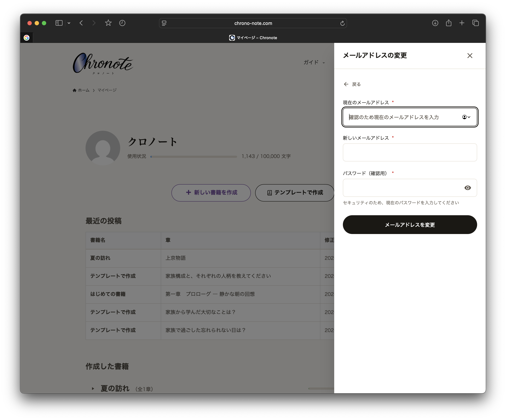Click 家族から学んだ大切なことは？ cell
The height and width of the screenshot is (420, 506).
point(240,312)
